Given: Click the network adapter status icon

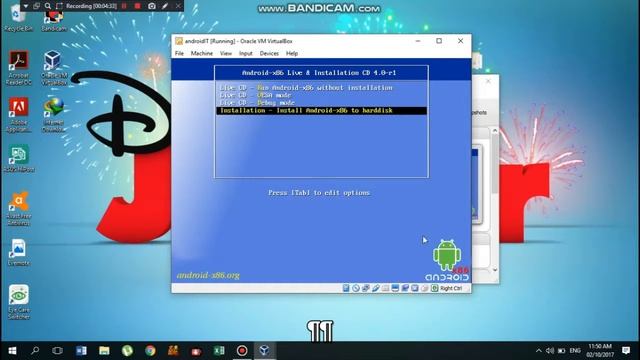Looking at the screenshot, I should (x=366, y=288).
